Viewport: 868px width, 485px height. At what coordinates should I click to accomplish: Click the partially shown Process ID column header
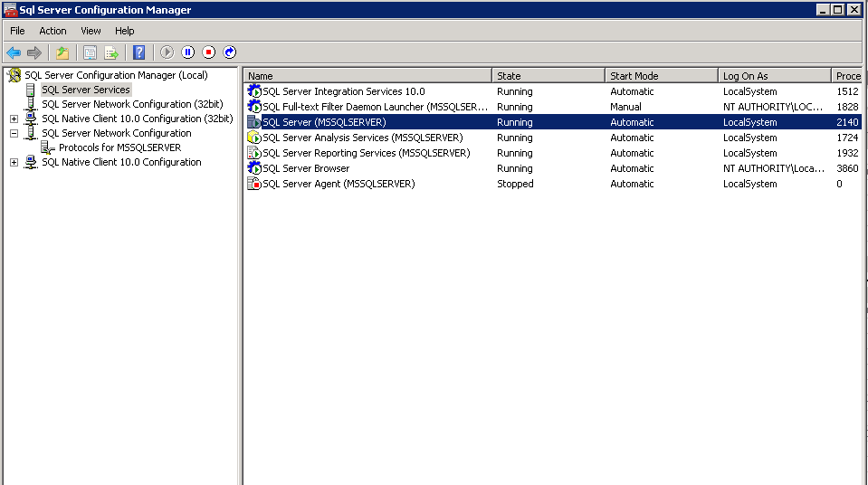click(847, 76)
